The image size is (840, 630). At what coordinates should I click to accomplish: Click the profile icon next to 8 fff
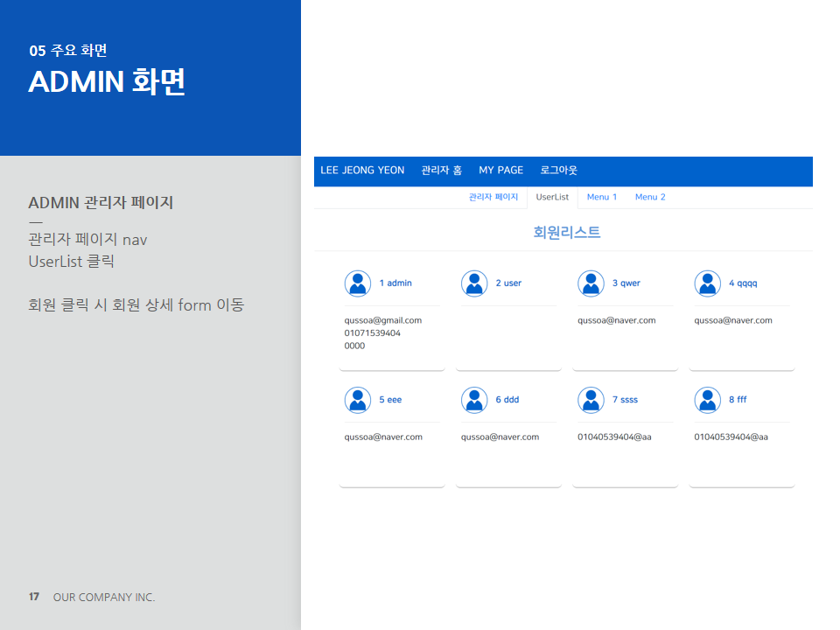707,400
